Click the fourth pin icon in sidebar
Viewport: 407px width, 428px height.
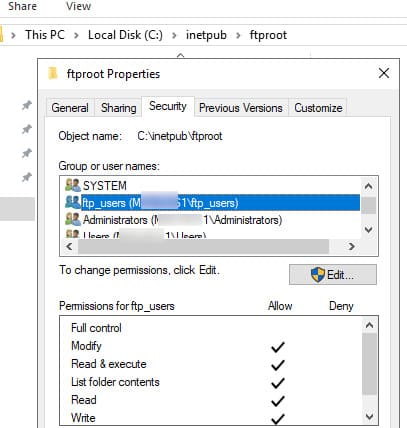tap(27, 177)
